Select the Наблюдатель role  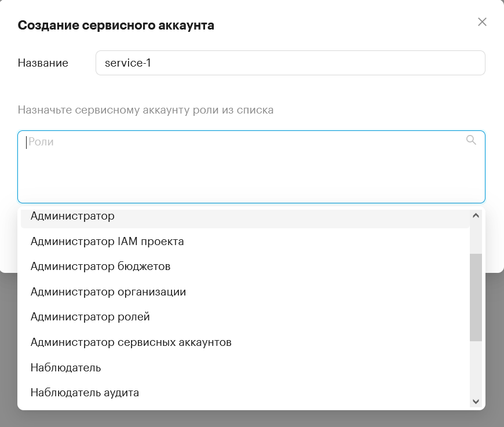[245, 367]
